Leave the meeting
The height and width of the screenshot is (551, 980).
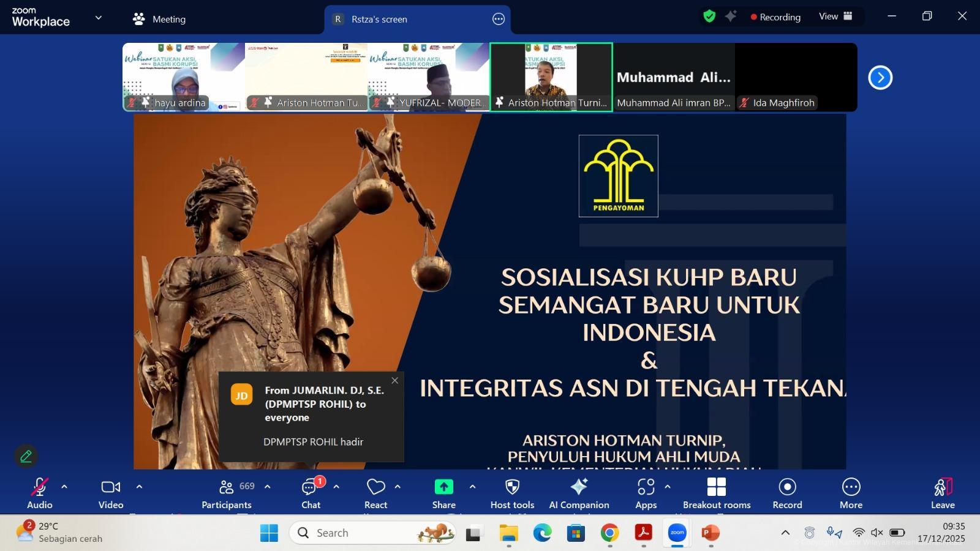pyautogui.click(x=943, y=493)
